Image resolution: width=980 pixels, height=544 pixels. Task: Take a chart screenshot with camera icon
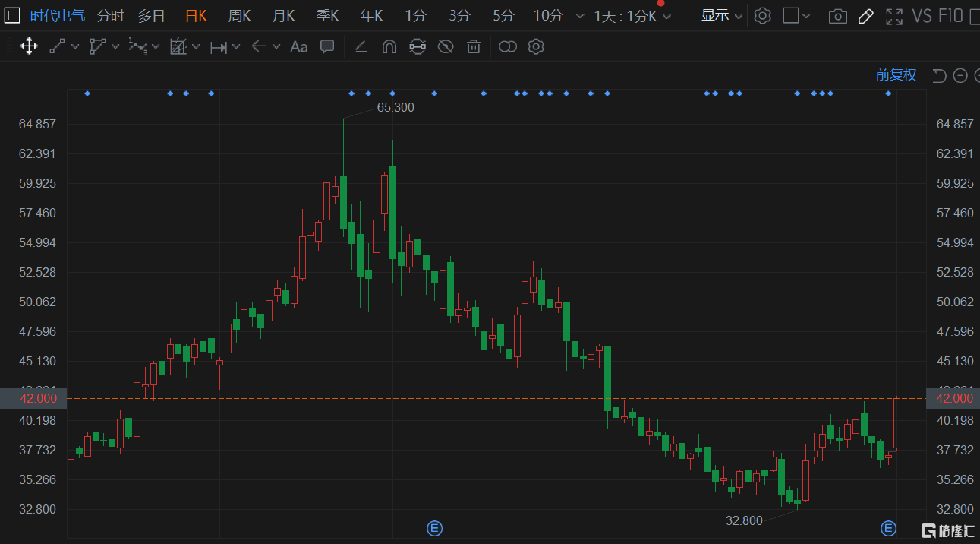click(837, 16)
